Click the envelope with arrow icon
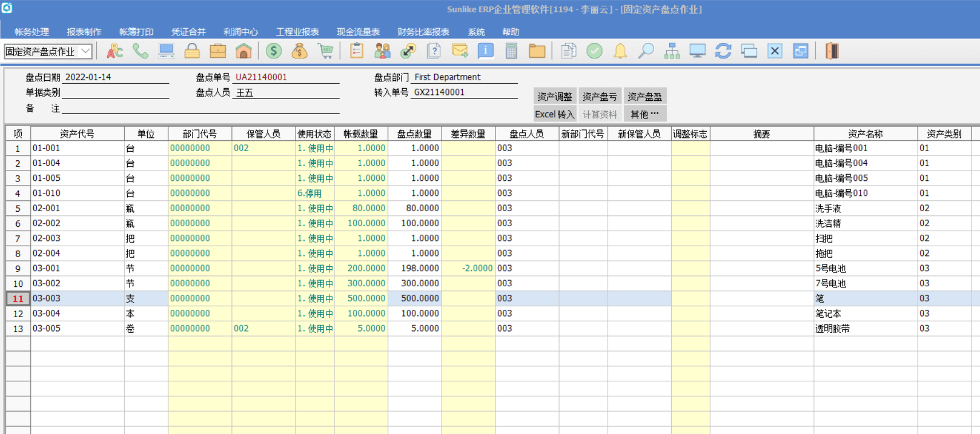This screenshot has height=434, width=980. [459, 51]
